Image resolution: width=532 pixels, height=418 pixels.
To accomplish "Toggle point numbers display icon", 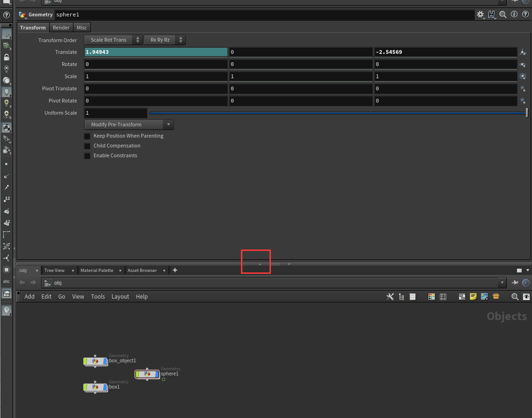I will [x=7, y=199].
